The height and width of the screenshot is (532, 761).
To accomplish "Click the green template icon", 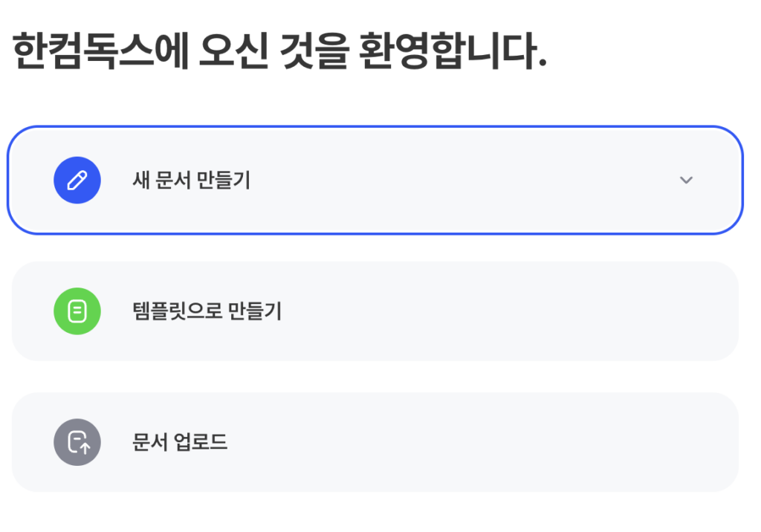I will (x=77, y=311).
